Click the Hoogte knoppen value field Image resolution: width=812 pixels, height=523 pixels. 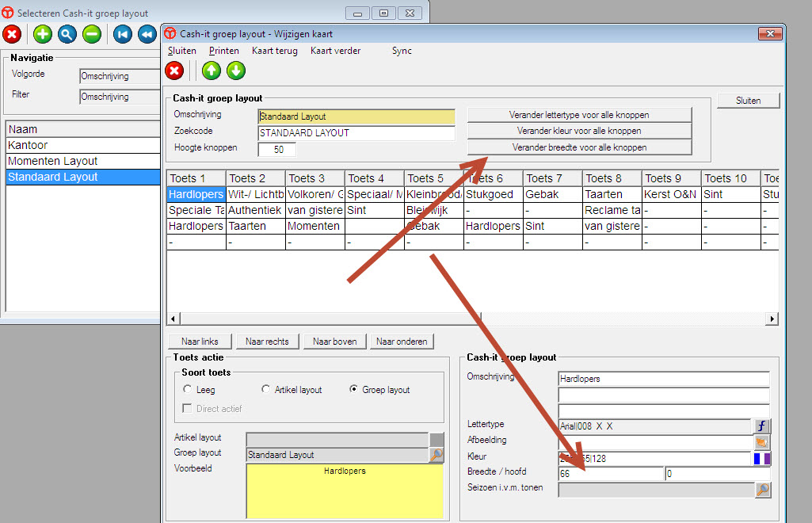tap(277, 150)
